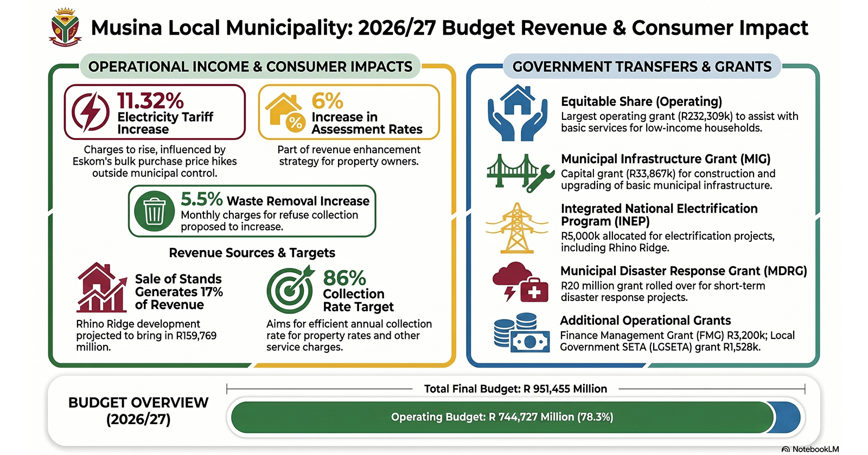Click the red lightning bolt electricity icon
Viewport: 868px width, 455px height.
pos(91,112)
